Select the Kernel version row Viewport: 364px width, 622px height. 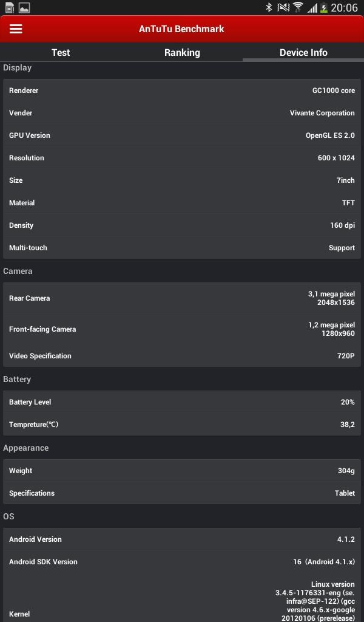pyautogui.click(x=182, y=601)
